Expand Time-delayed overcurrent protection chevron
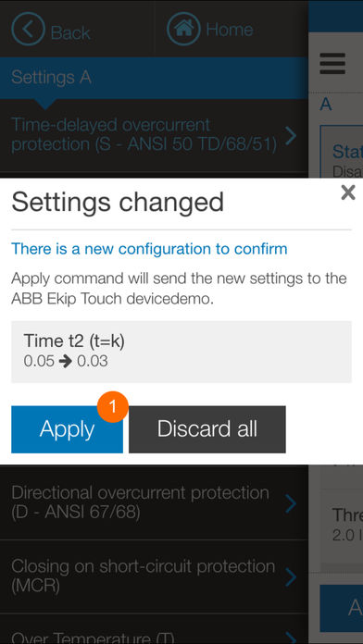Viewport: 363px width, 644px height. point(291,135)
